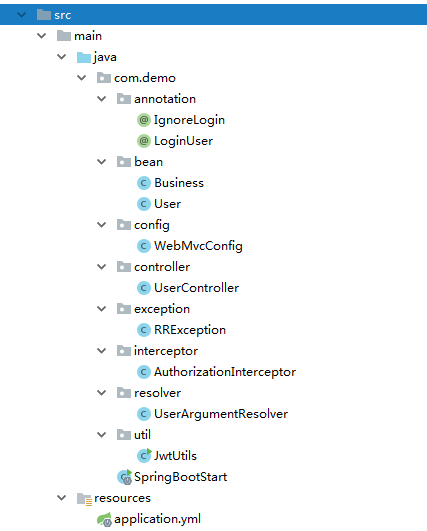Screen dimensions: 427x531
Task: Select the User bean class
Action: 167,204
